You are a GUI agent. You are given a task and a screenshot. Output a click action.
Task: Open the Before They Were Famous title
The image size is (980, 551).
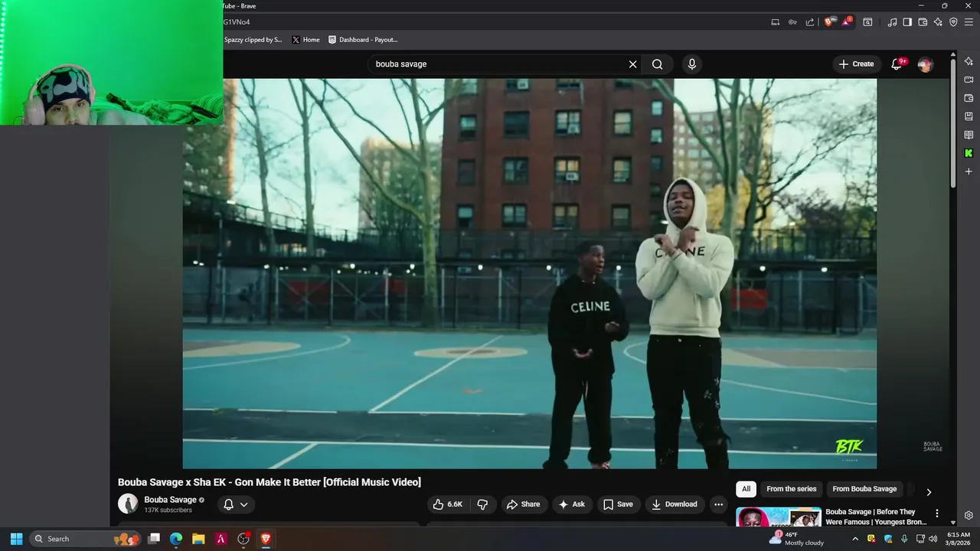(x=876, y=517)
